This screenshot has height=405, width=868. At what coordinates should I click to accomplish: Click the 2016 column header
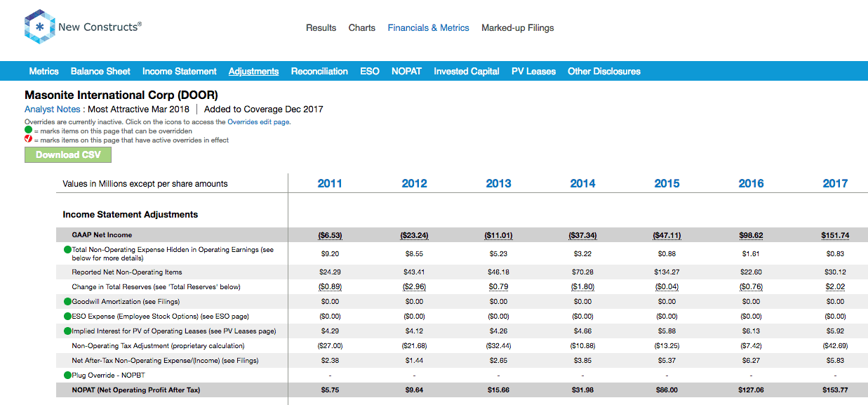(x=751, y=183)
